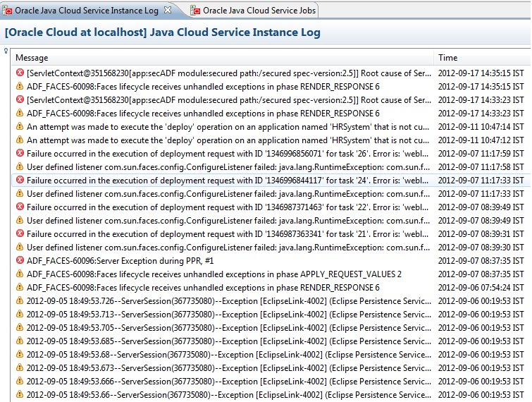Click warning icon of RENDER_RESPONSE row at 07:54:24
532x402 pixels.
click(20, 287)
